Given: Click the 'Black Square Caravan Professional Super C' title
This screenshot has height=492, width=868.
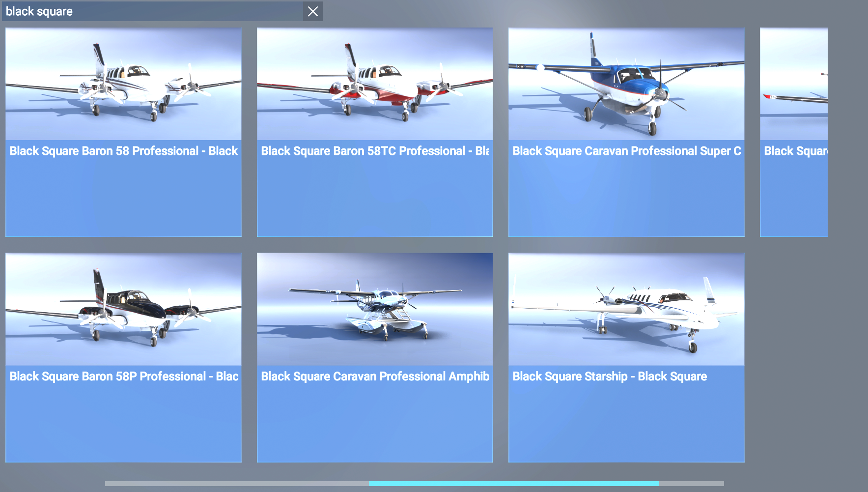Looking at the screenshot, I should pos(626,151).
